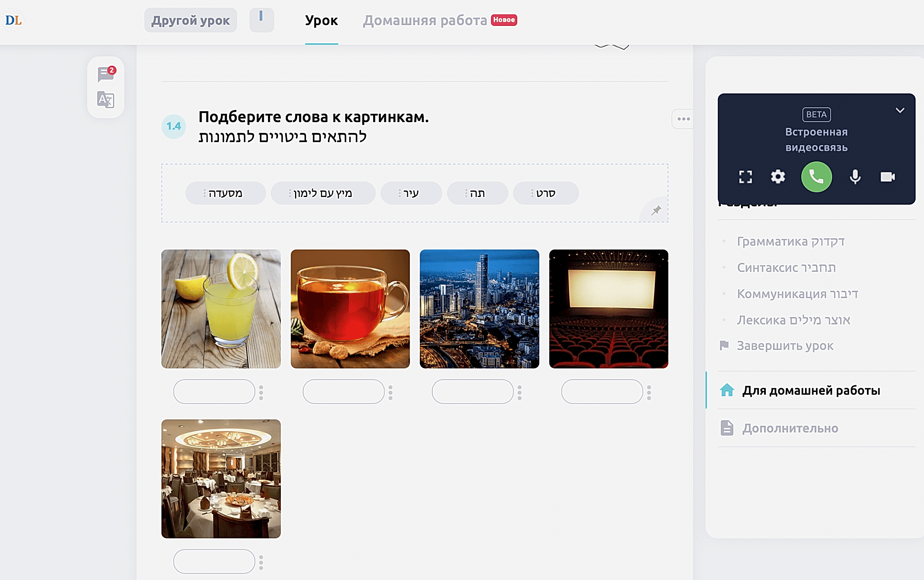
Task: Go to Лексика אוצר מילים section
Action: [793, 320]
